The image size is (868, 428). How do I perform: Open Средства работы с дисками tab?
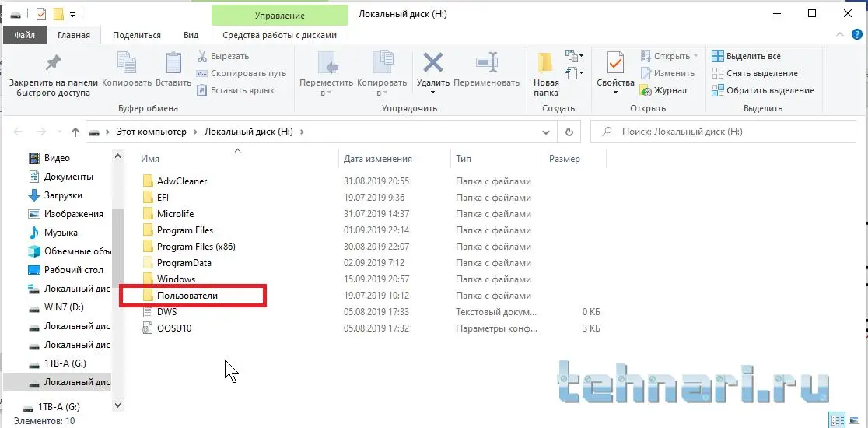point(279,35)
